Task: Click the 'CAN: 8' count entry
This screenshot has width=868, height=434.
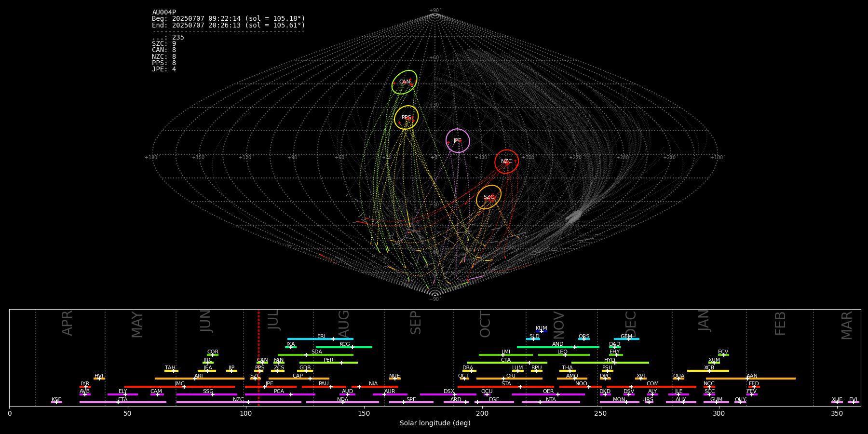Action: [164, 50]
